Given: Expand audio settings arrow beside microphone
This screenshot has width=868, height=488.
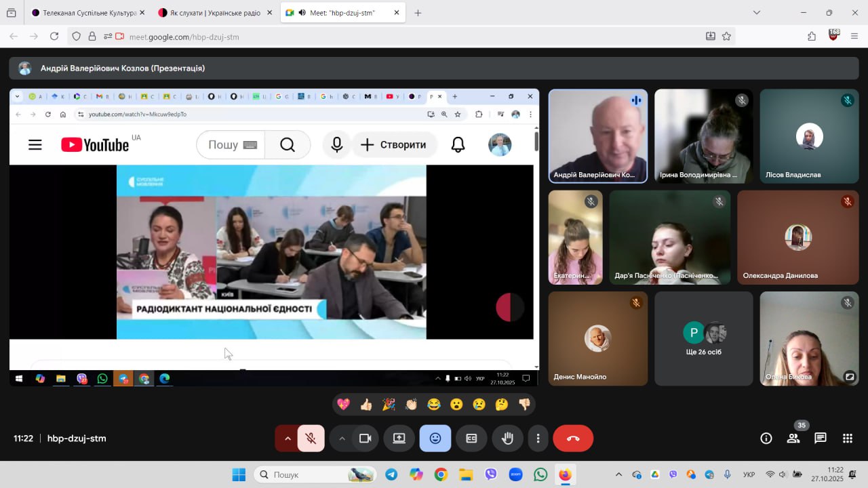Looking at the screenshot, I should [288, 439].
